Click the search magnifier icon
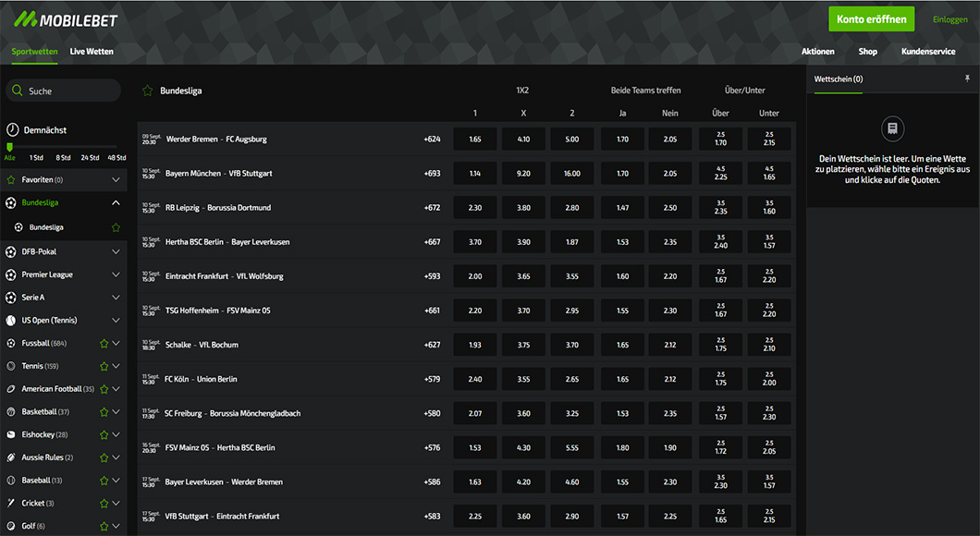This screenshot has width=980, height=536. click(18, 91)
